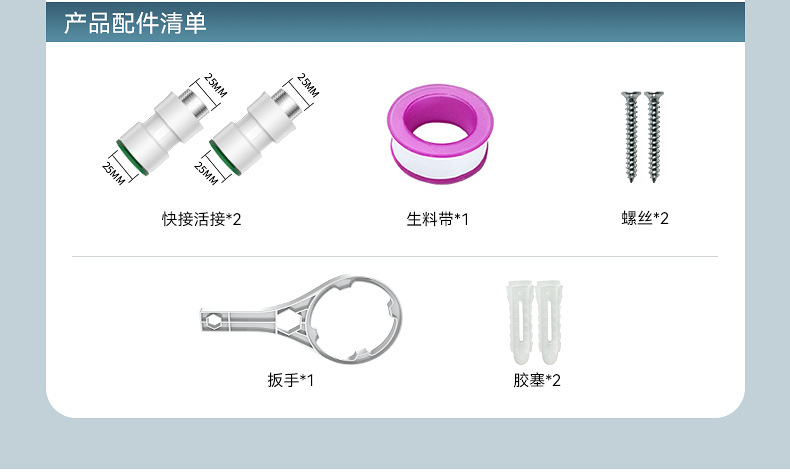The height and width of the screenshot is (472, 790).
Task: Click the left metal screw
Action: [x=631, y=136]
